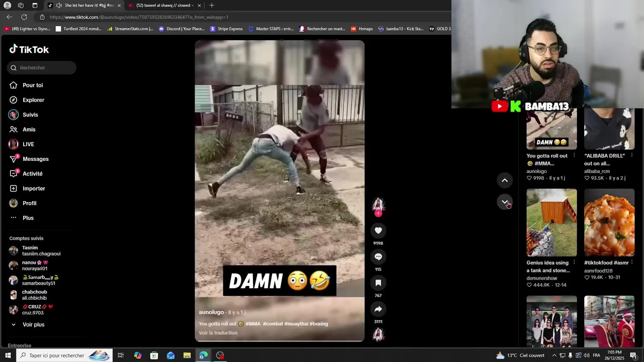Open the Stripe Express bookmark
The image size is (644, 362).
click(x=226, y=29)
